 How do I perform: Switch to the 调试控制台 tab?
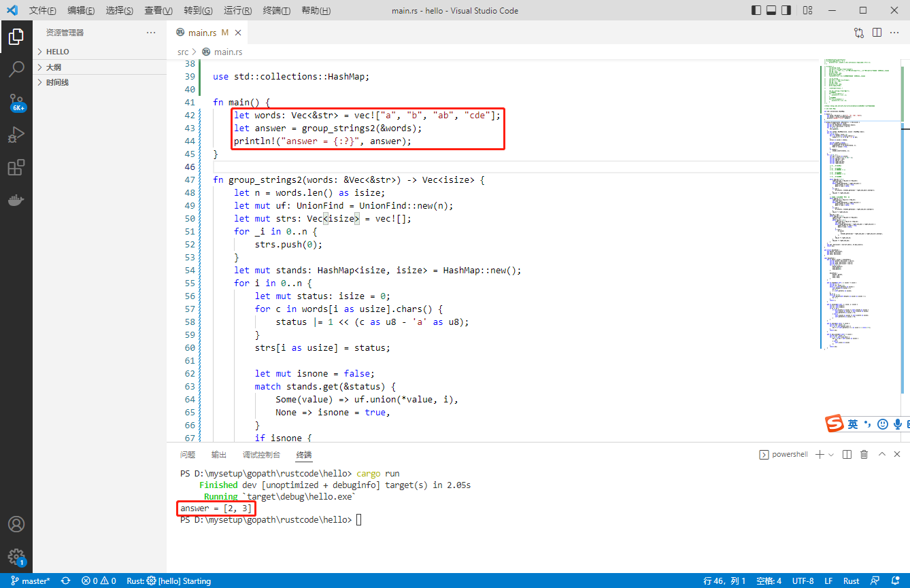point(261,455)
